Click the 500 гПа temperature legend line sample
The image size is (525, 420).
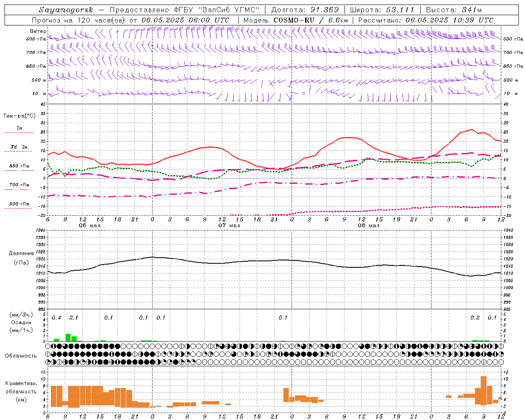tap(18, 209)
